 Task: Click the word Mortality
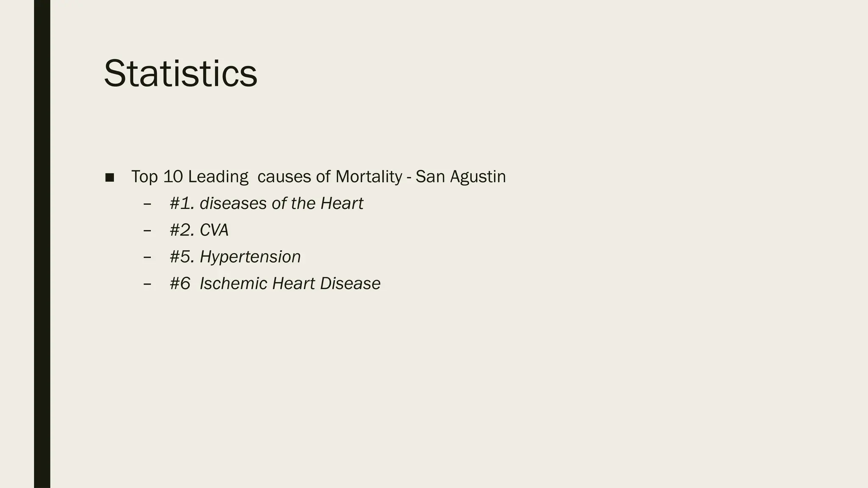click(369, 177)
